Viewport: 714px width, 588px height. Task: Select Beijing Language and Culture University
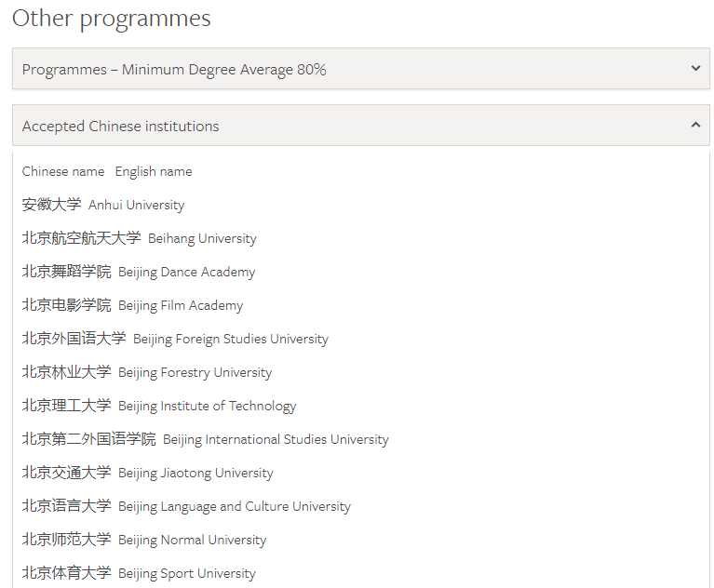click(x=234, y=506)
